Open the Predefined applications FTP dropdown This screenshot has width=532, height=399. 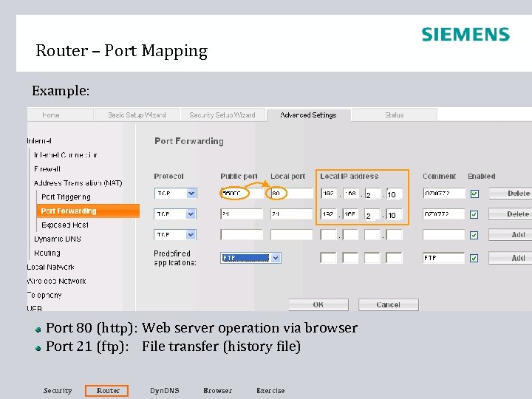(x=250, y=258)
